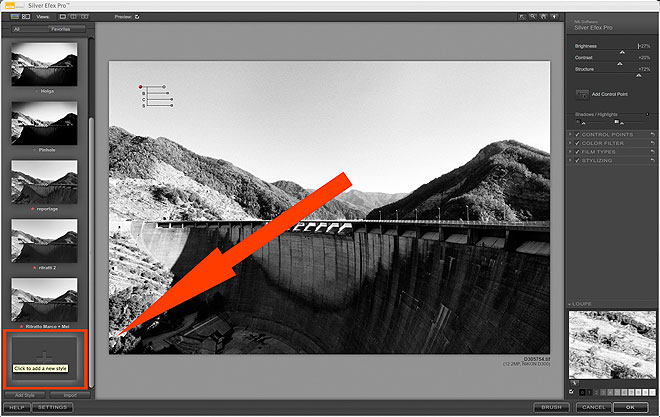Select the arrow pointer tool
This screenshot has width=660, height=417.
[522, 17]
